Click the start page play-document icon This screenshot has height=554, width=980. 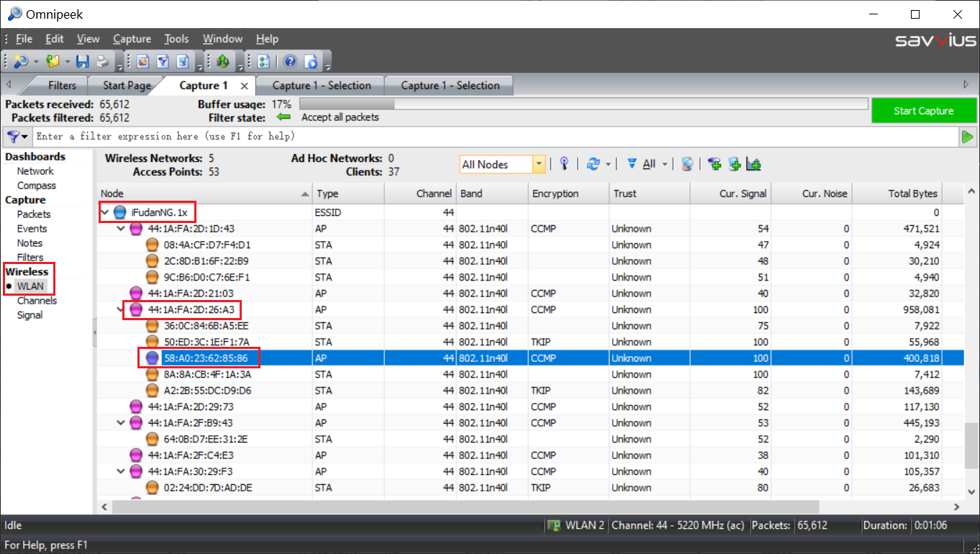pos(312,62)
